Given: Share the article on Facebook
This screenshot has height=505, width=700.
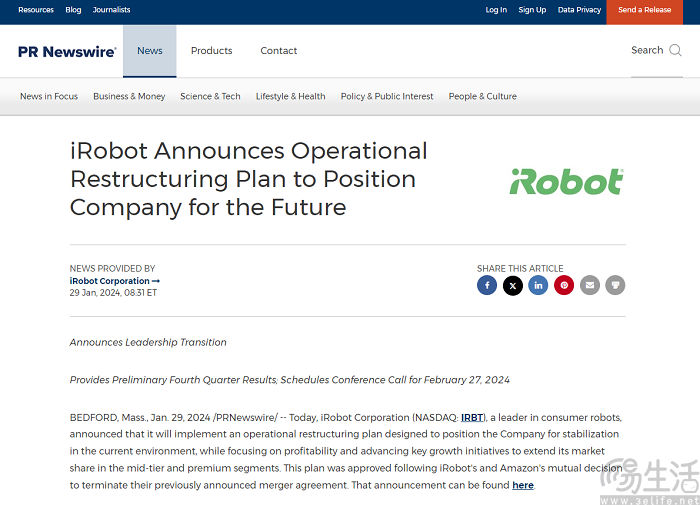Looking at the screenshot, I should click(487, 286).
